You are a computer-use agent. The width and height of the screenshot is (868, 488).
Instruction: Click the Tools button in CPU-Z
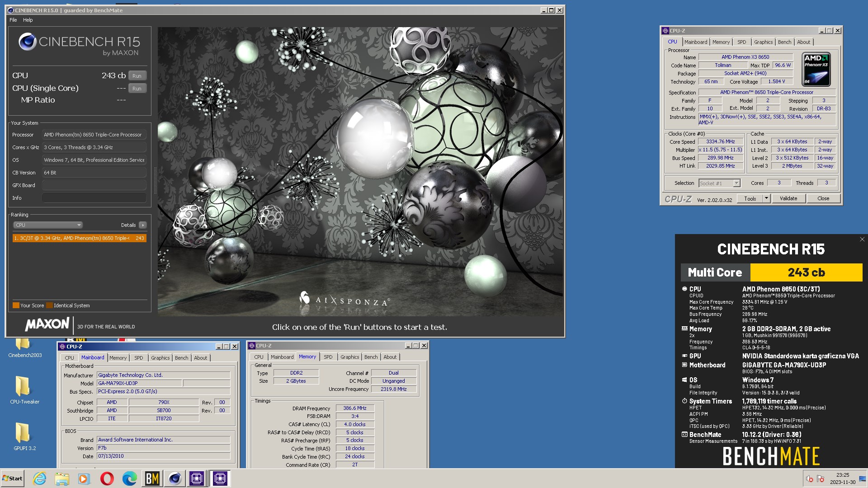point(750,198)
